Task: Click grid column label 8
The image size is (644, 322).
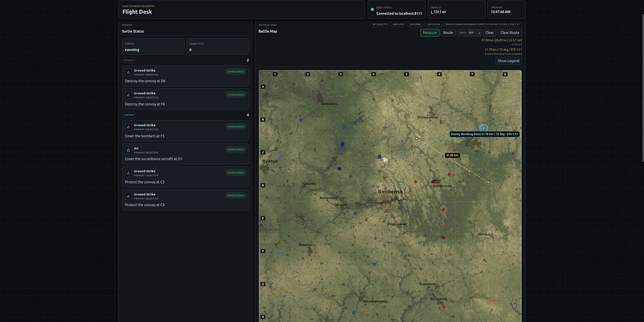Action: pos(505,74)
